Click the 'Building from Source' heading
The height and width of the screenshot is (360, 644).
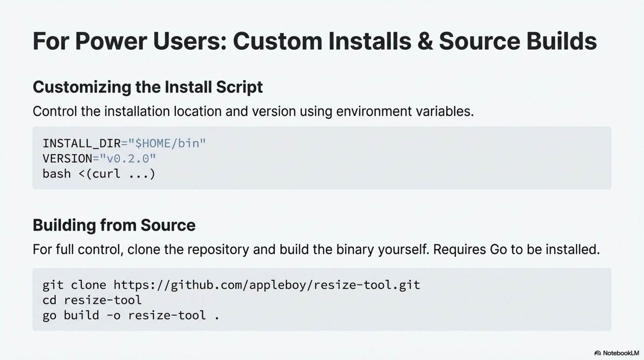coord(114,225)
